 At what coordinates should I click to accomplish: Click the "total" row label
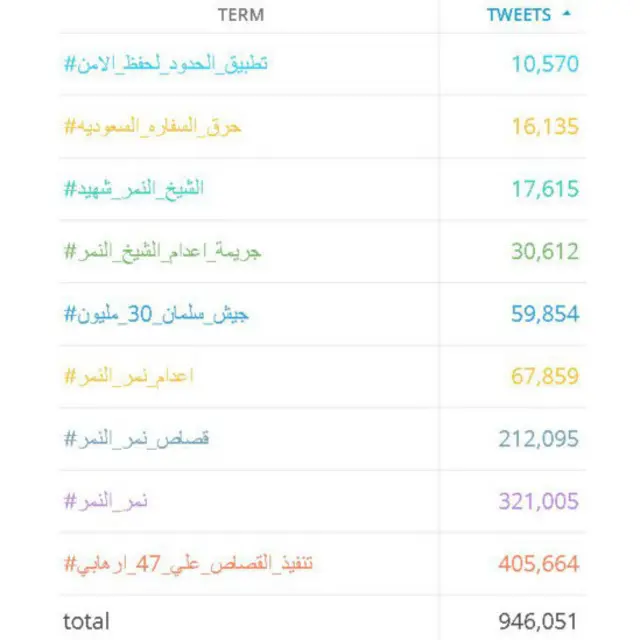tap(86, 621)
